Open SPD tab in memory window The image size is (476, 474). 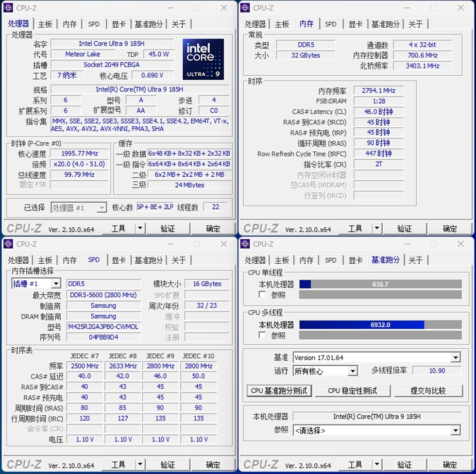(331, 24)
